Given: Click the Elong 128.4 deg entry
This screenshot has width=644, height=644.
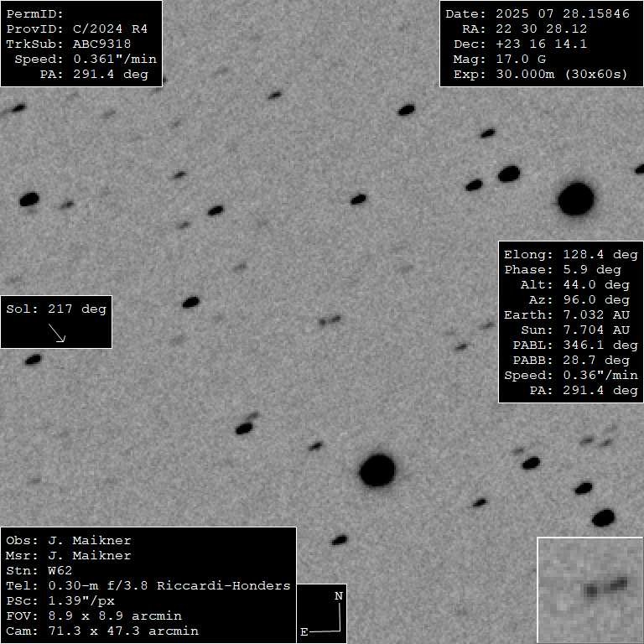Looking at the screenshot, I should click(x=570, y=254).
